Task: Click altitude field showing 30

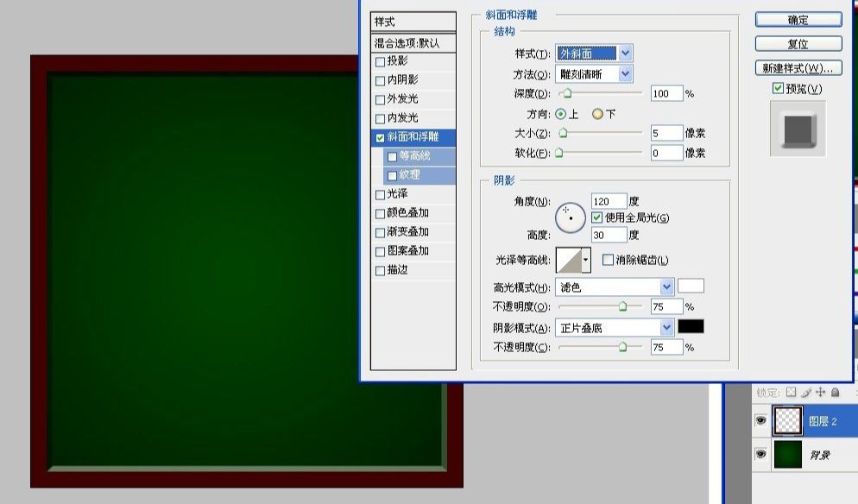Action: click(609, 235)
